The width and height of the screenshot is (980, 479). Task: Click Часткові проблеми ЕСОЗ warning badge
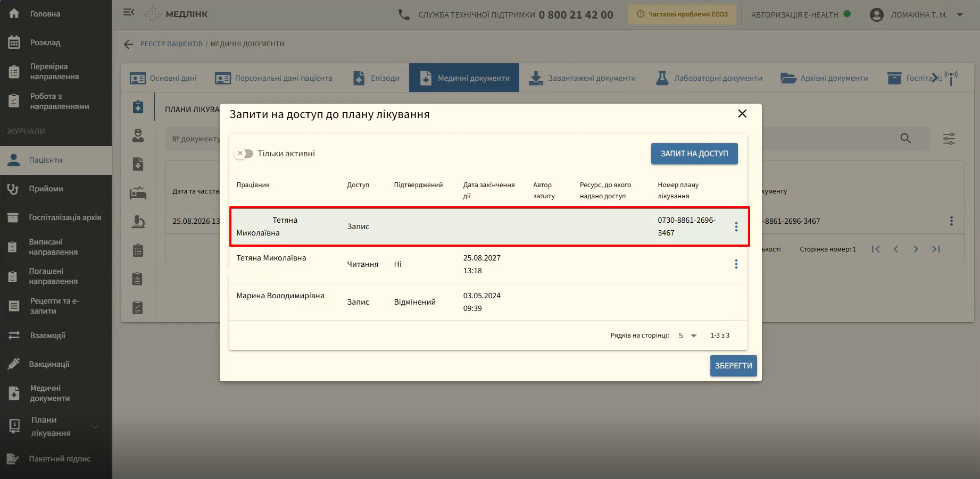(682, 14)
